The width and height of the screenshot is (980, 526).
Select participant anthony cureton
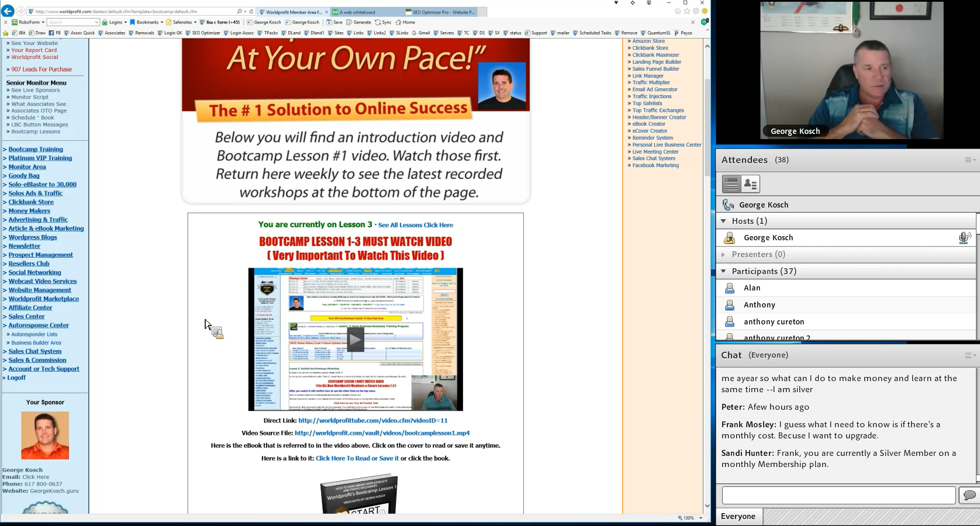click(x=774, y=321)
